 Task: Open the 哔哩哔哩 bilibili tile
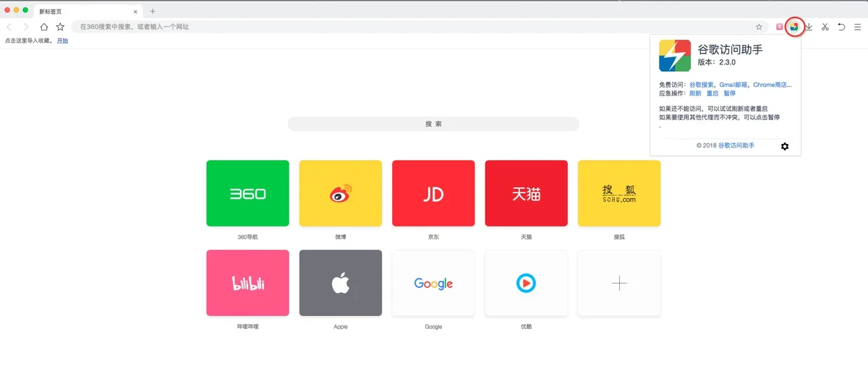(x=247, y=283)
